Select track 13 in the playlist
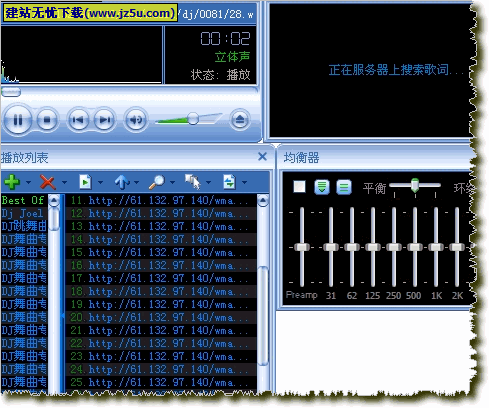489x408 pixels. coord(161,226)
